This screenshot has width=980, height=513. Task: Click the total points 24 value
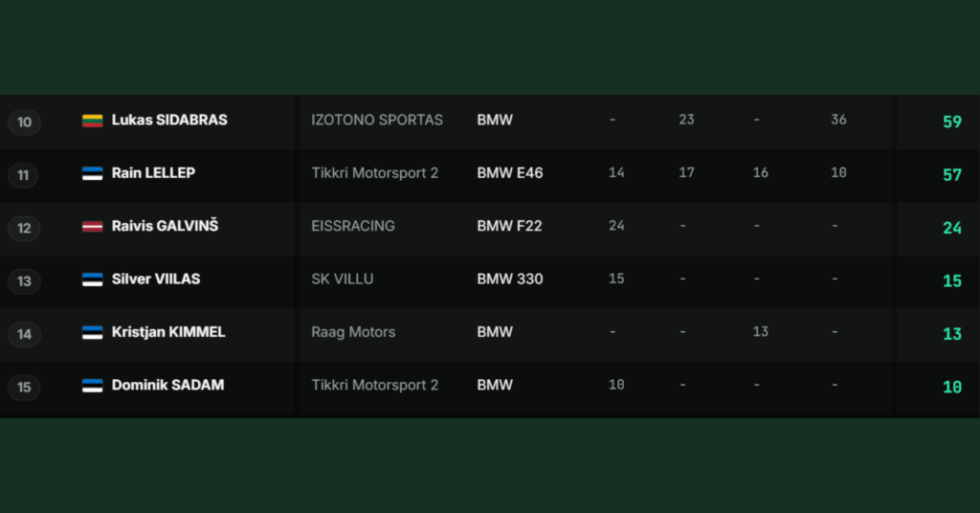952,228
